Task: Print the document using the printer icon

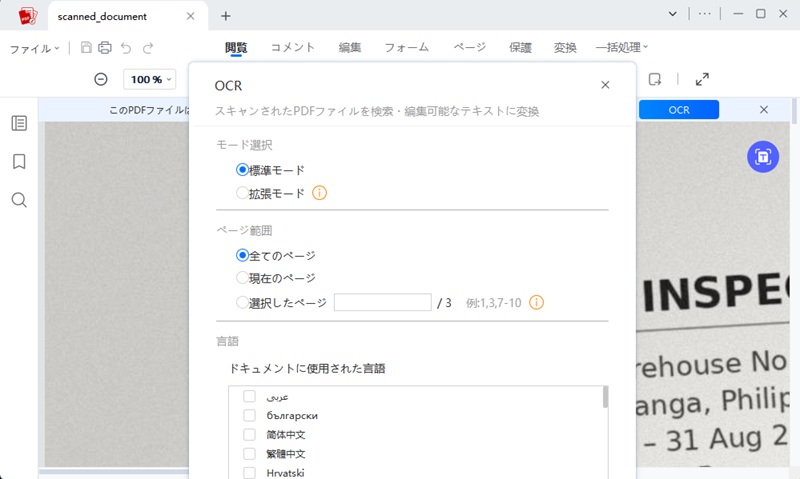Action: tap(105, 48)
